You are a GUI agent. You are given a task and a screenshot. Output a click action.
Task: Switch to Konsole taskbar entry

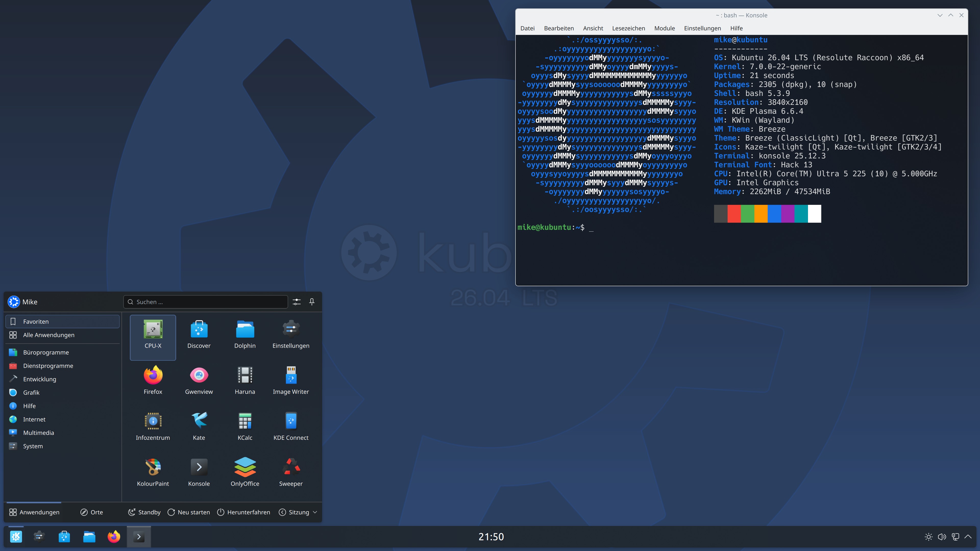click(x=139, y=536)
